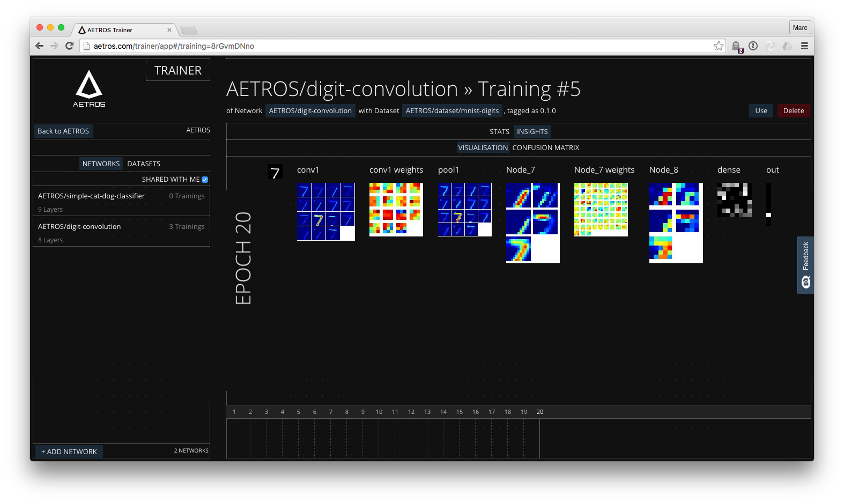844x504 pixels.
Task: Select the Visualisation sub-tab
Action: coord(483,147)
